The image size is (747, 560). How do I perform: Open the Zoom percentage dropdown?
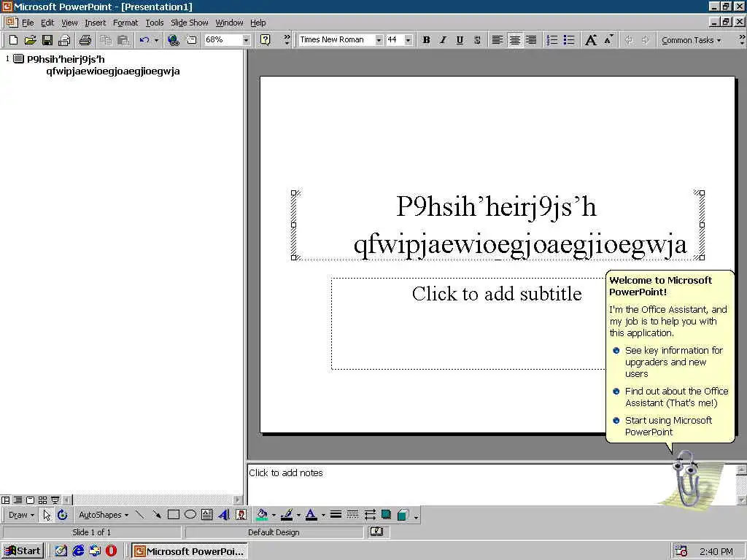click(x=247, y=40)
